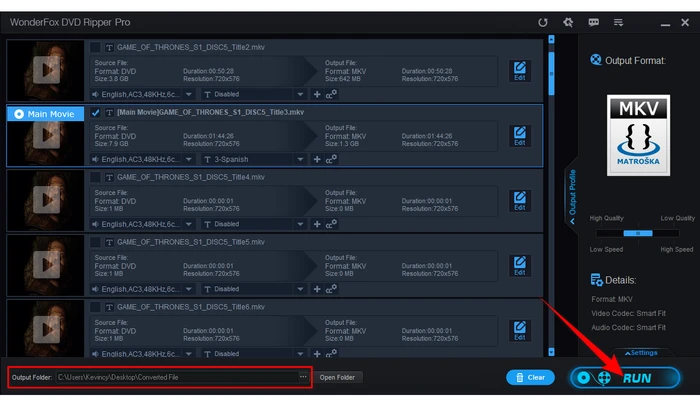This screenshot has width=700, height=407.
Task: Open audio track dropdown for Title2.mkv
Action: [189, 95]
